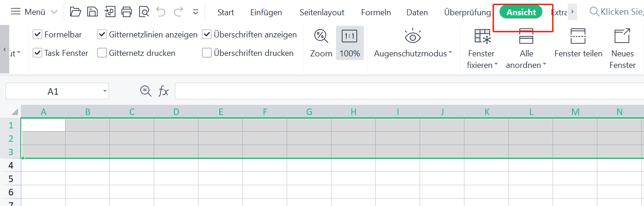Enable Gitternetz drucken checkbox
Screen dimensions: 644x206
[102, 53]
